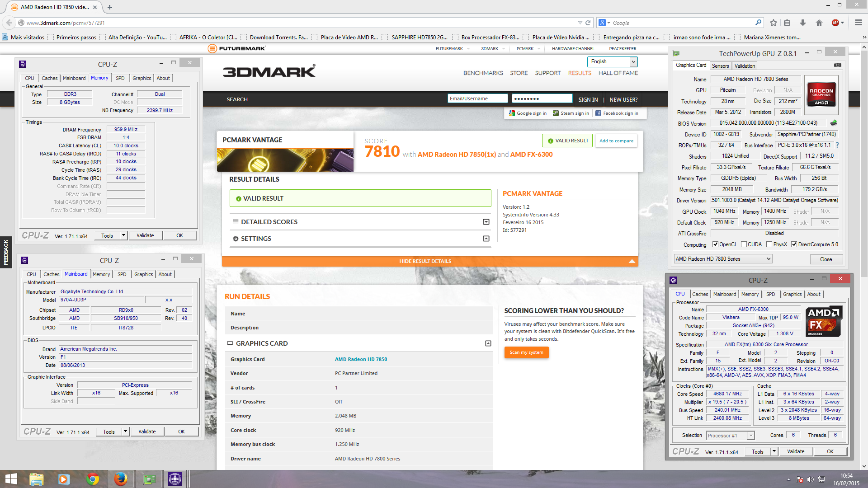
Task: Click the 3DMARK logo
Action: (269, 71)
